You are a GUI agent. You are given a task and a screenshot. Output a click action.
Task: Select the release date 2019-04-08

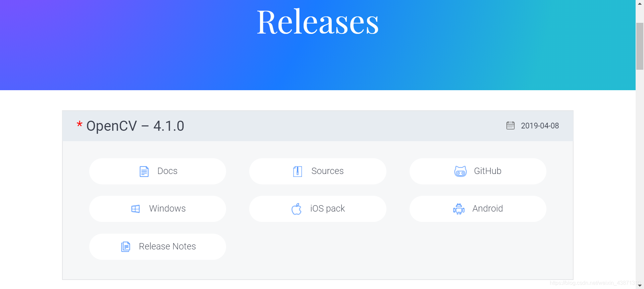540,126
